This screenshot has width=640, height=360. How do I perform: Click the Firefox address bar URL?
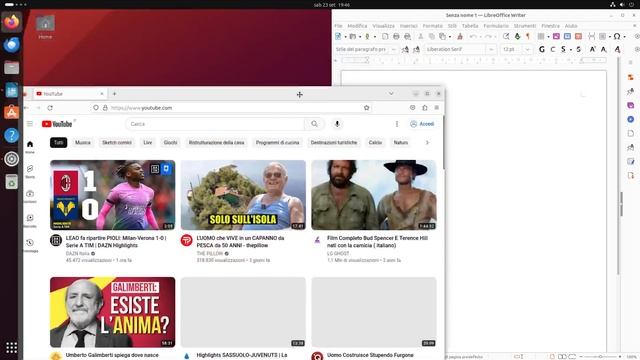[141, 108]
